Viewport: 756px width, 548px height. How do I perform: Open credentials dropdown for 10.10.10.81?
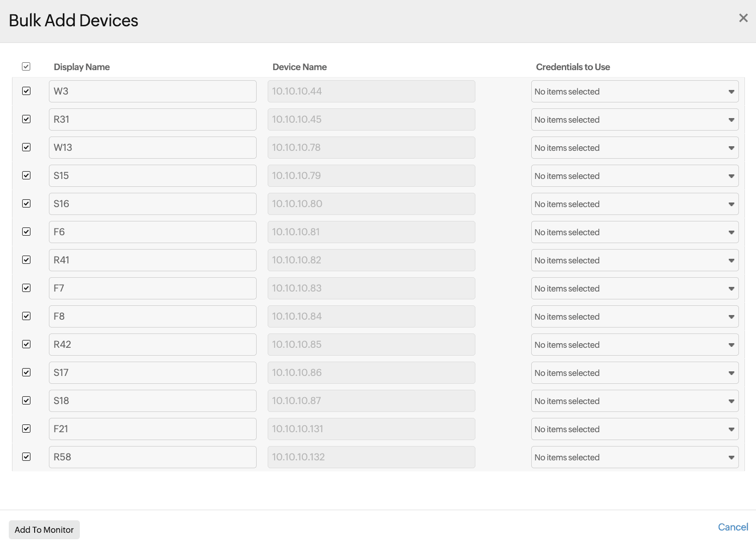point(634,232)
